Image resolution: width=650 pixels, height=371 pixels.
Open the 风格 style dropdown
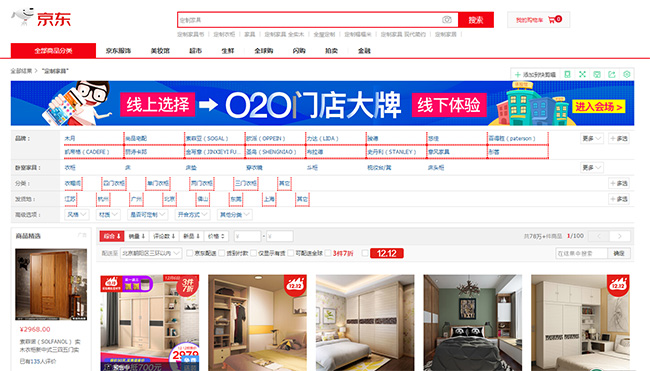pyautogui.click(x=77, y=214)
